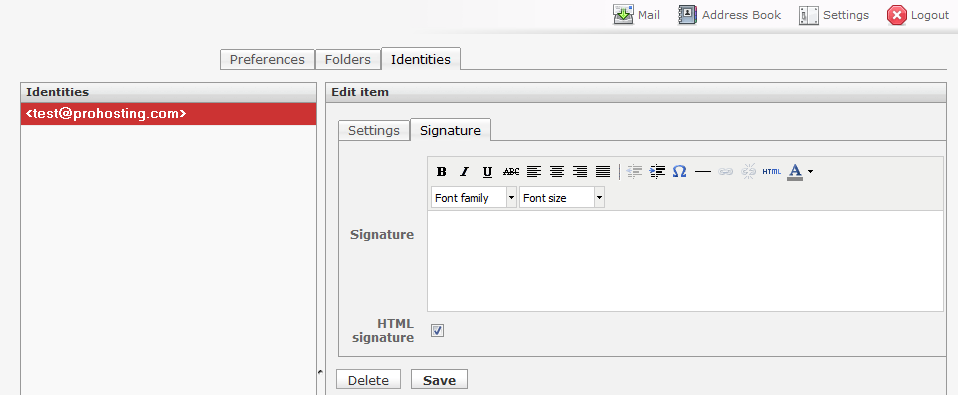Switch to the Preferences tab

coord(267,59)
